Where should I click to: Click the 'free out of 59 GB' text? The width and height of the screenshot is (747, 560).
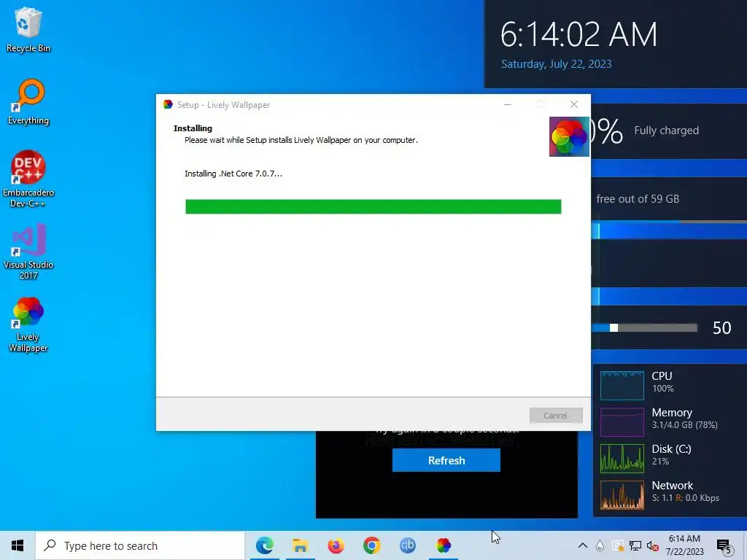coord(638,199)
